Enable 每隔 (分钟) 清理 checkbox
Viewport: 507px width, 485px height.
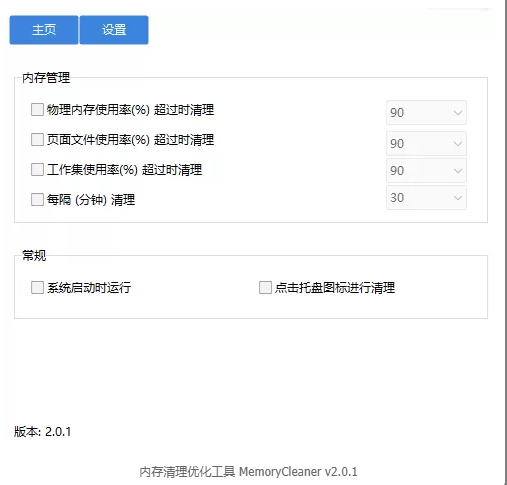[x=37, y=200]
